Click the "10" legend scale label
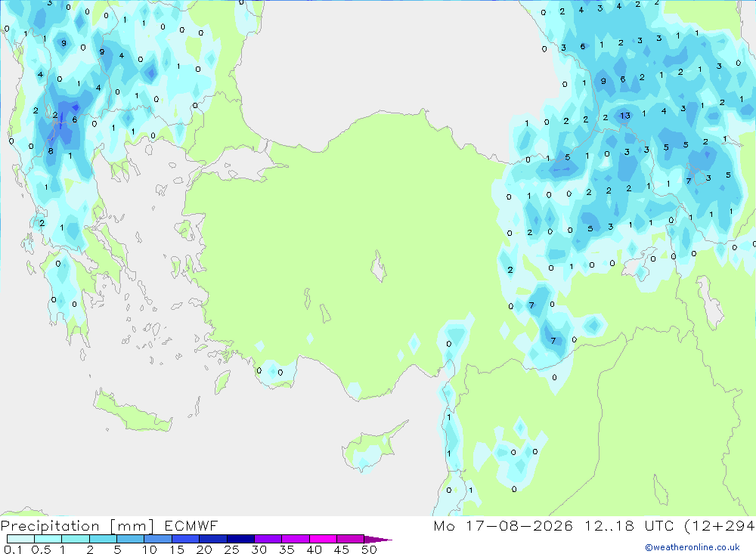756x554 pixels. [150, 549]
